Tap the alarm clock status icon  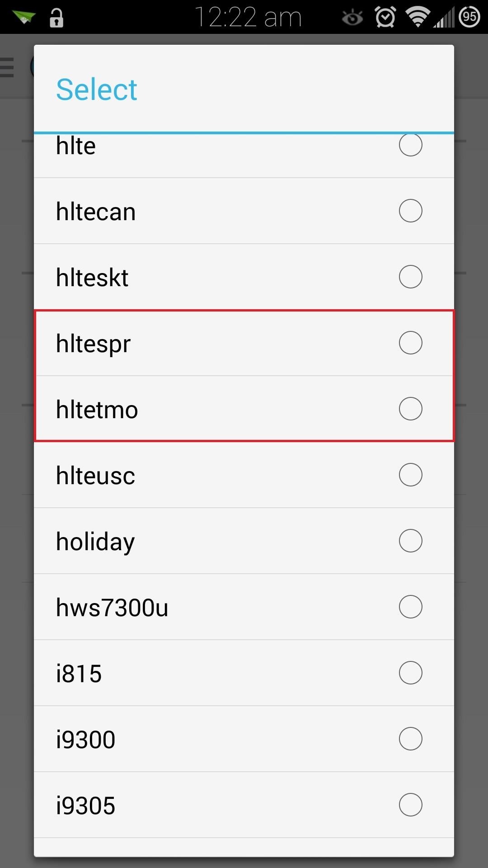[385, 17]
